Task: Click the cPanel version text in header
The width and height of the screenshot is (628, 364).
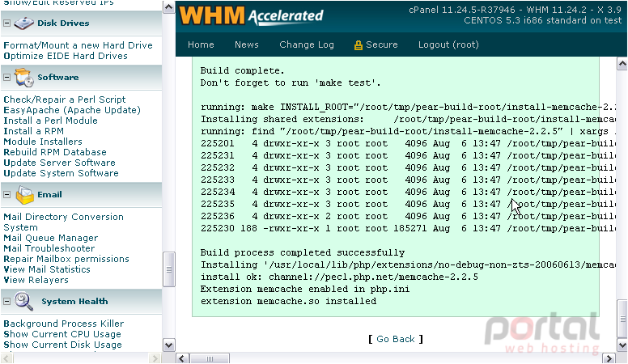Action: pyautogui.click(x=515, y=10)
